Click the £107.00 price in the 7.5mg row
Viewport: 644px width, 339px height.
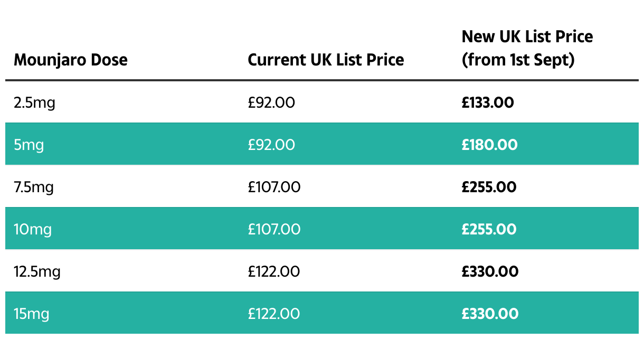(274, 187)
